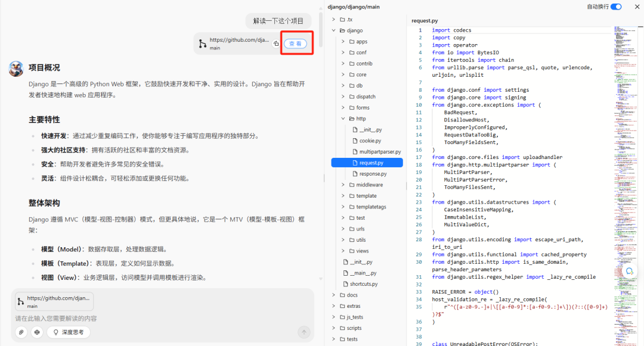Screen dimensions: 644x346
Task: Click the code line 'import codecs'
Action: tap(451, 30)
